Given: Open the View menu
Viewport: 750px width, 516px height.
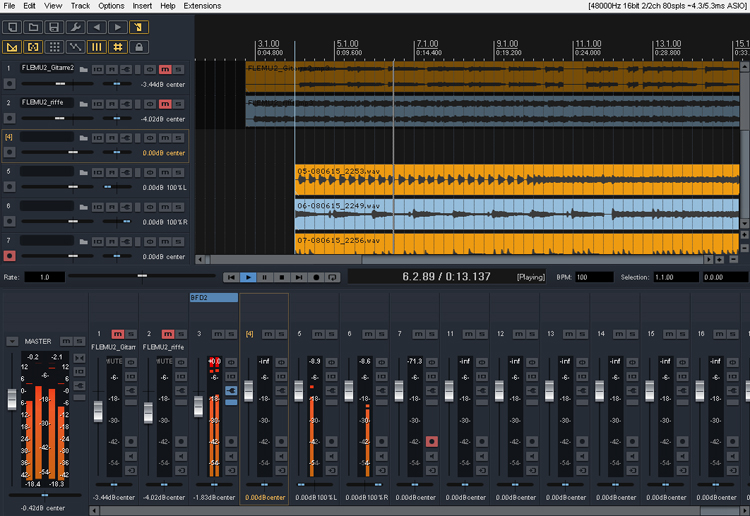Looking at the screenshot, I should 53,6.
